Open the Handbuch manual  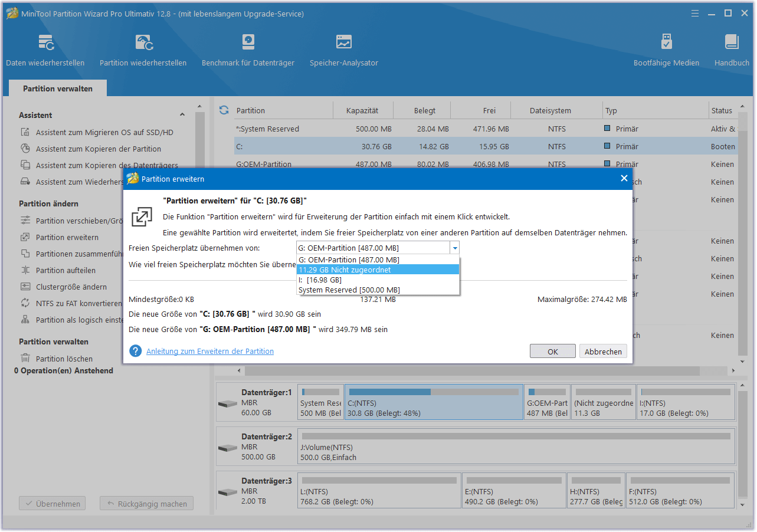coord(732,50)
